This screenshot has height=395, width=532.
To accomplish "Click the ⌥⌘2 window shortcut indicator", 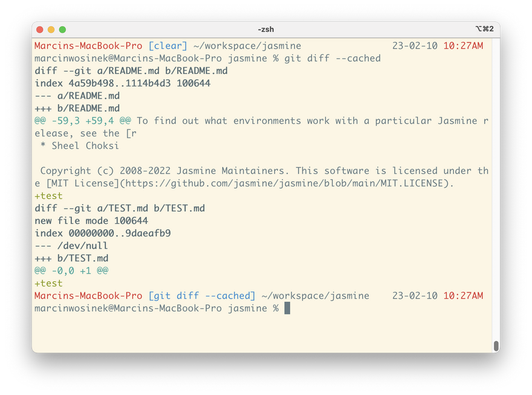I will (x=485, y=29).
